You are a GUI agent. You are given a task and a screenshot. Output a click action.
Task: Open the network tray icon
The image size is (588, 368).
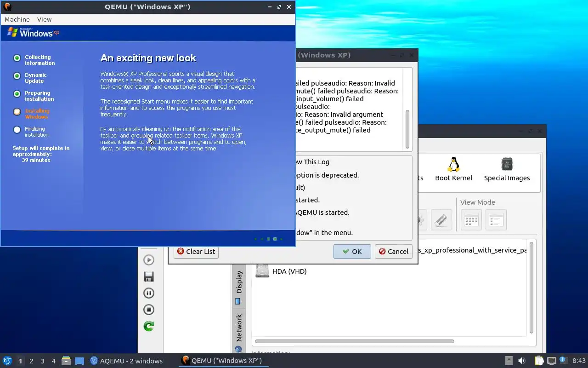pyautogui.click(x=551, y=361)
